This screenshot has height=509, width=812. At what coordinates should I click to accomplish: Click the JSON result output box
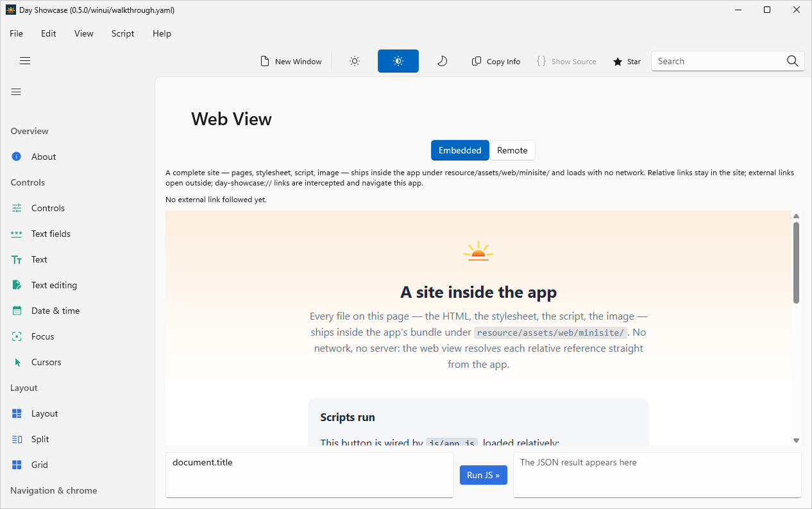click(657, 475)
